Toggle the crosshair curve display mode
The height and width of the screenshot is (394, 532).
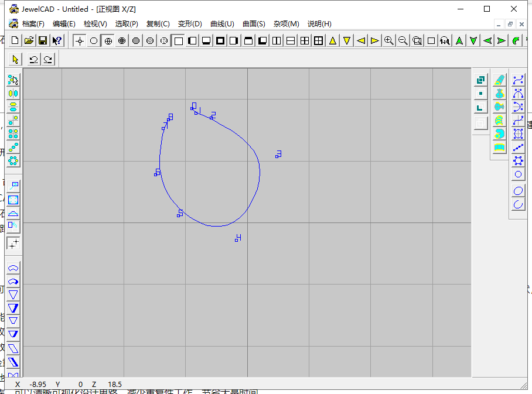tap(80, 41)
